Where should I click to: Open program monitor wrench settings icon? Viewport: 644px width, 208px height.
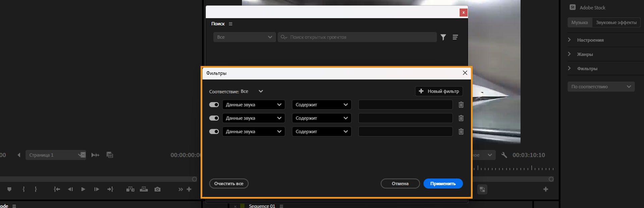point(504,155)
